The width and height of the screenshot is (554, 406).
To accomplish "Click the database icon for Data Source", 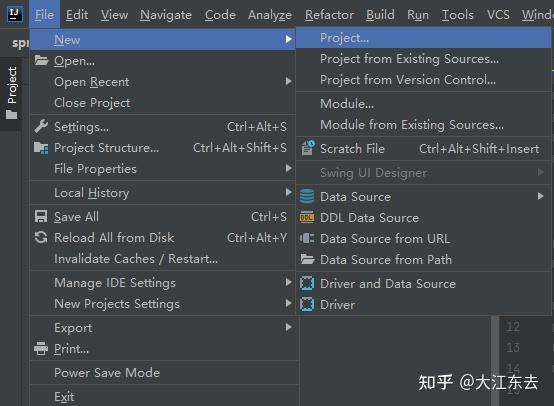I will 307,196.
